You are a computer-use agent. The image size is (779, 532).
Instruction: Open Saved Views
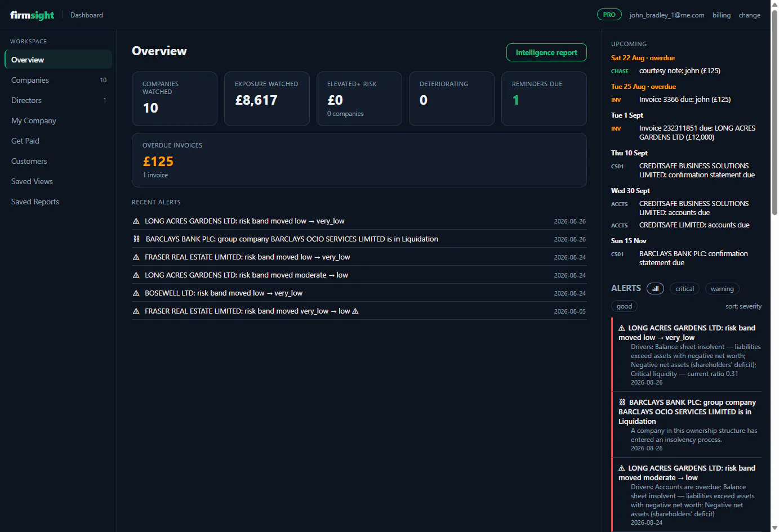pyautogui.click(x=58, y=181)
